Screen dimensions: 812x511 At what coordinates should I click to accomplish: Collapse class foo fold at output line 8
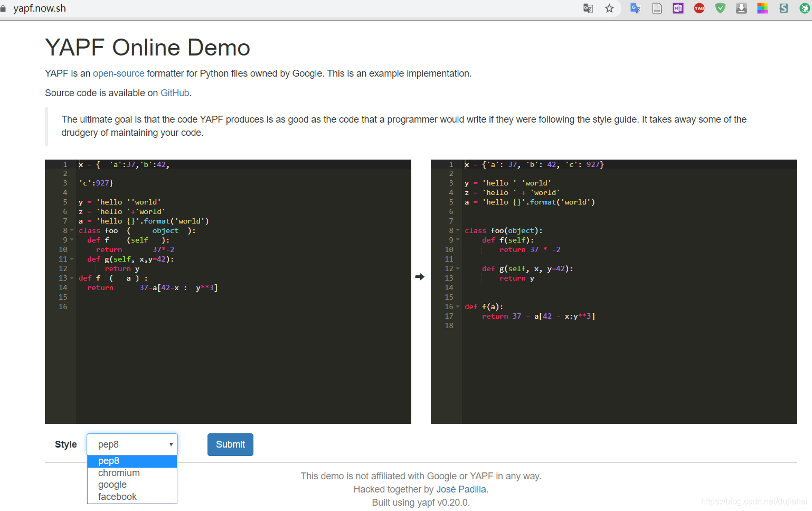(458, 230)
